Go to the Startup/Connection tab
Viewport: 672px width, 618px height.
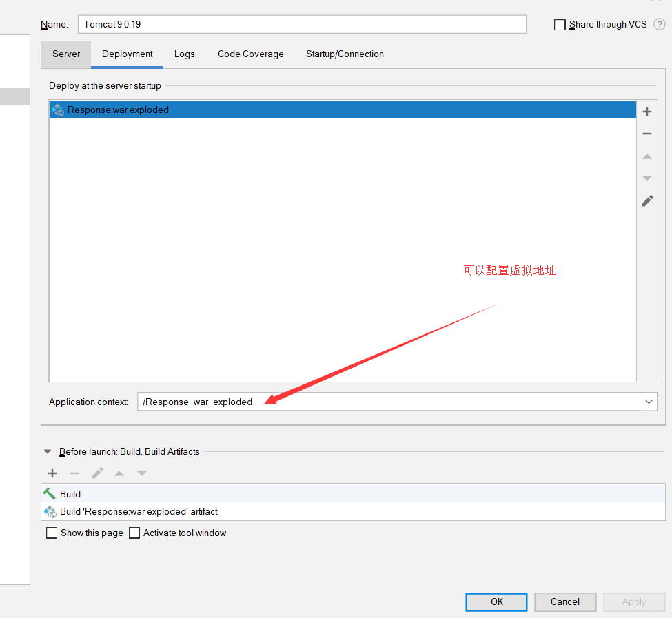click(x=345, y=54)
